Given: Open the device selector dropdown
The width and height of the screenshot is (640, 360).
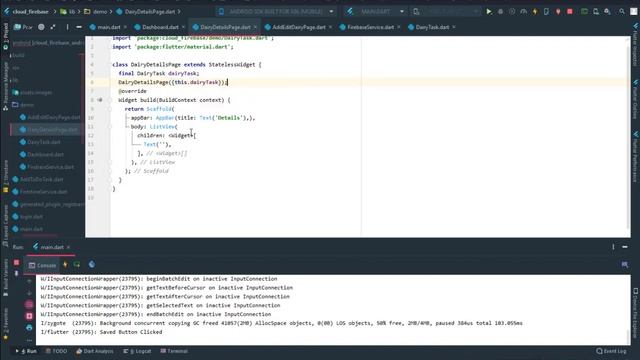Looking at the screenshot, I should 276,11.
